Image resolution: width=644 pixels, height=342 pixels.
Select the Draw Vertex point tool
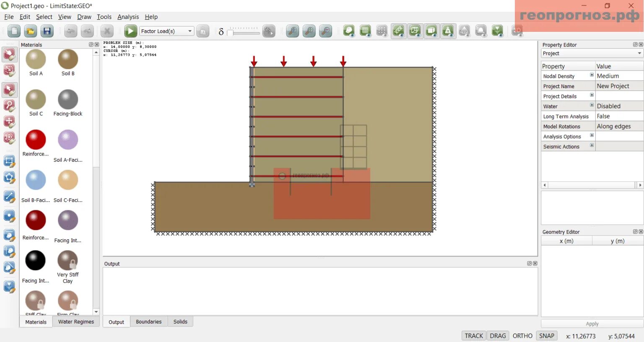point(9,217)
